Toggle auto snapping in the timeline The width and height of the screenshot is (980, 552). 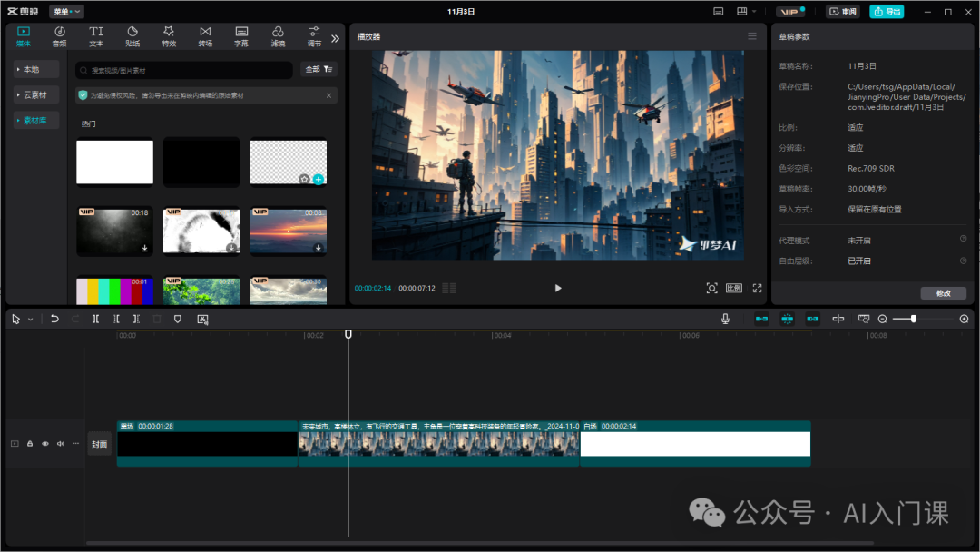coord(788,319)
